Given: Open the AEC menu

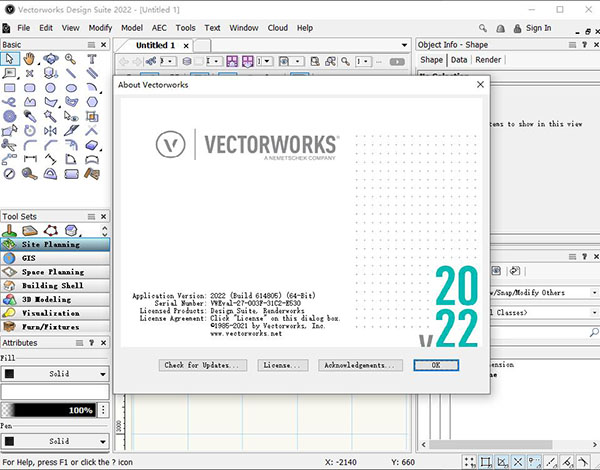Looking at the screenshot, I should (x=159, y=28).
